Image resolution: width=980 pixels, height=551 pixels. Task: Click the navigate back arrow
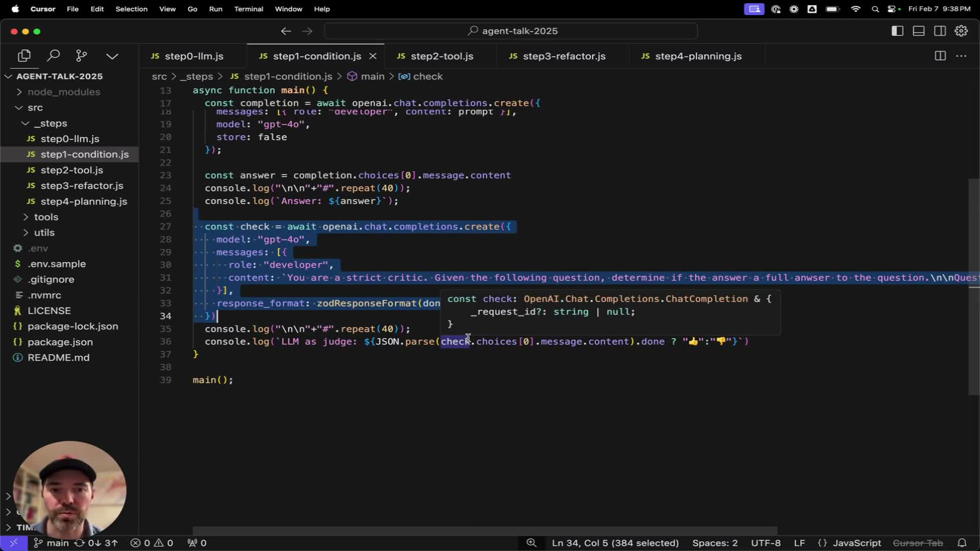286,31
